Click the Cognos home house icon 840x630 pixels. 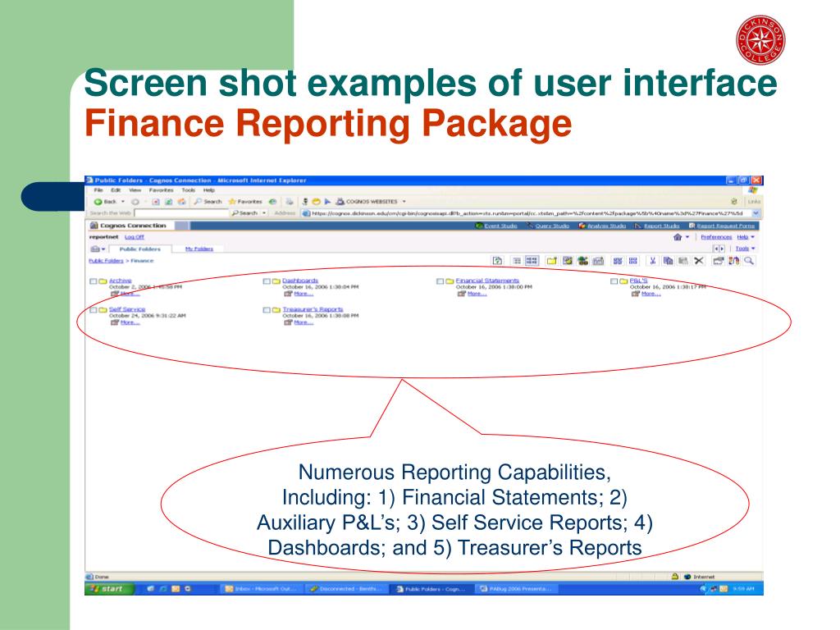pos(678,237)
